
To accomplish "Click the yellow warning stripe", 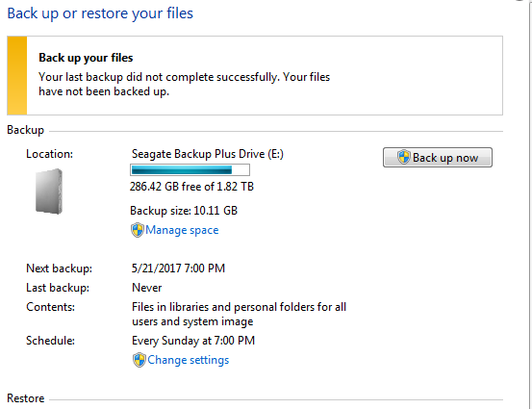I will 17,75.
